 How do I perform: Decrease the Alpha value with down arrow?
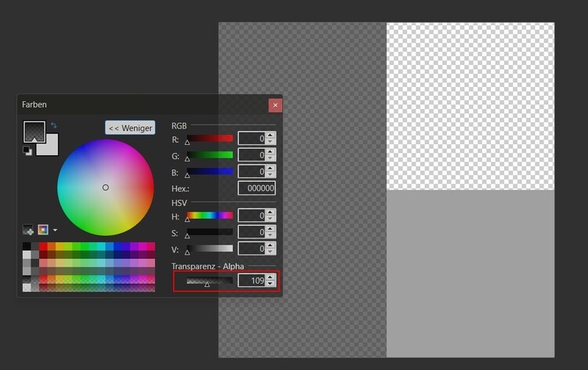coord(270,284)
